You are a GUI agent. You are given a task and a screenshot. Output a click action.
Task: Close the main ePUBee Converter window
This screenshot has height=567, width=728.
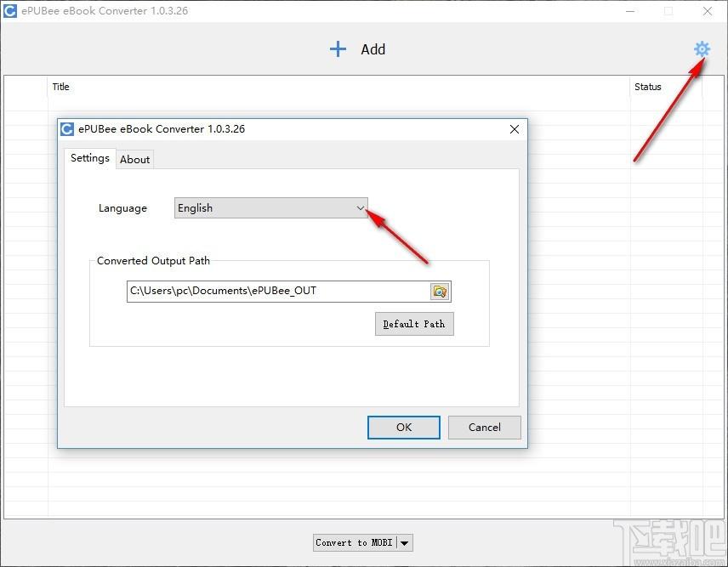[x=707, y=11]
